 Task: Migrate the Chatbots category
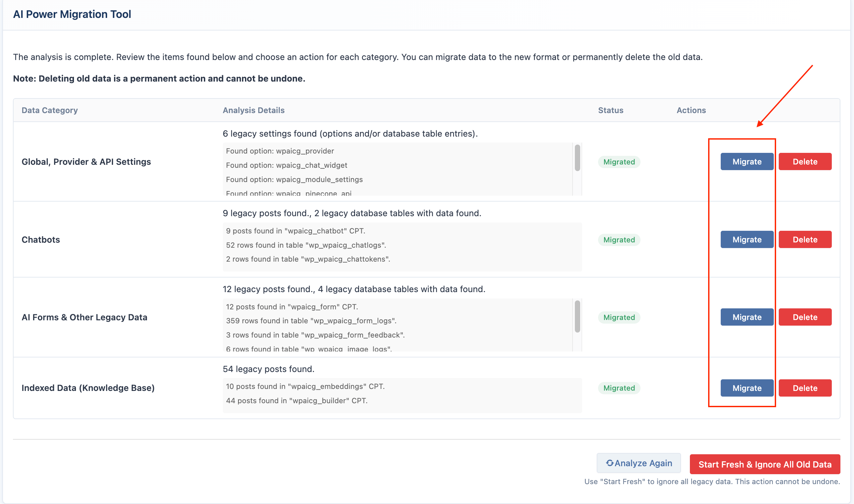point(747,239)
